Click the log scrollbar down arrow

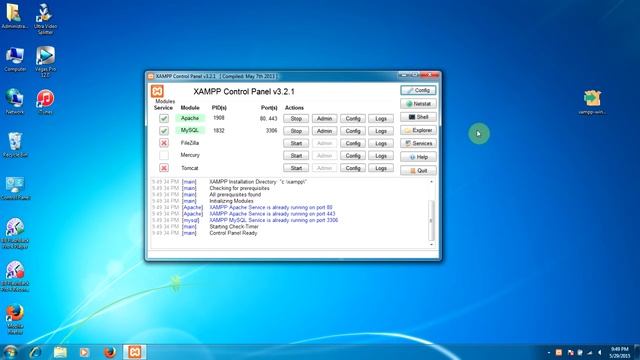pos(431,244)
